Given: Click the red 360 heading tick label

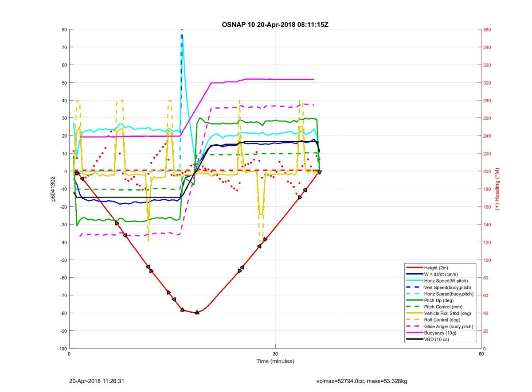Looking at the screenshot, I should click(487, 30).
